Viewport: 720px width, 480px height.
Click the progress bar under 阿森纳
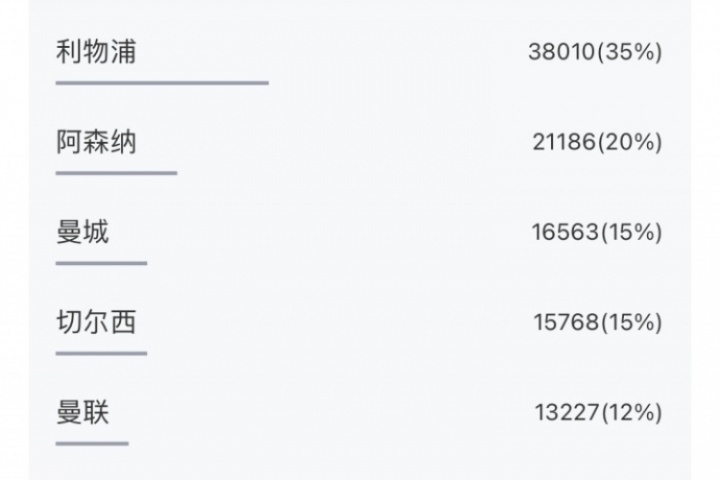click(116, 173)
